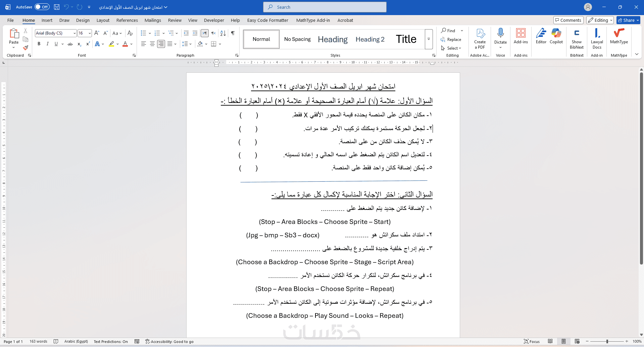The height and width of the screenshot is (347, 644).
Task: Click the Read Mode view icon
Action: point(550,341)
